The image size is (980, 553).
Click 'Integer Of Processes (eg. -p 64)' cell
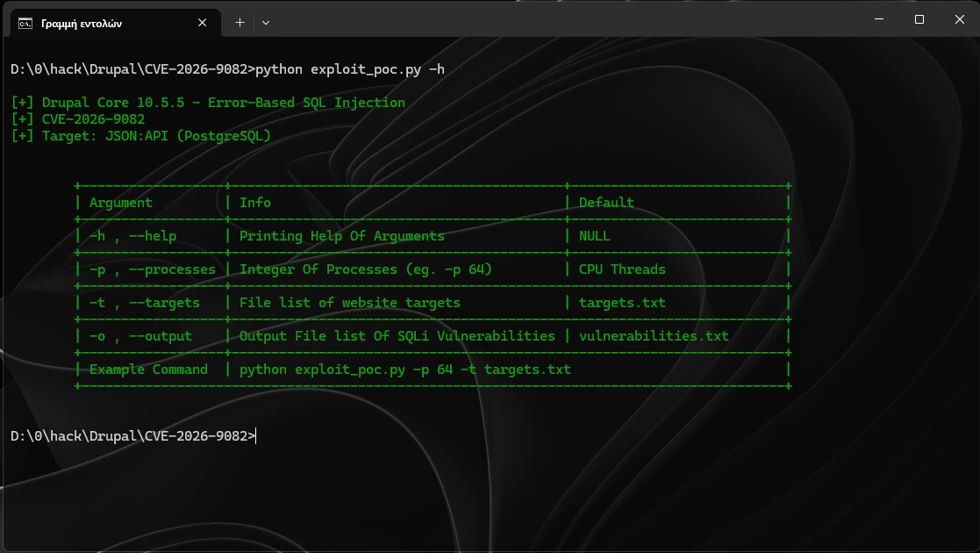366,269
